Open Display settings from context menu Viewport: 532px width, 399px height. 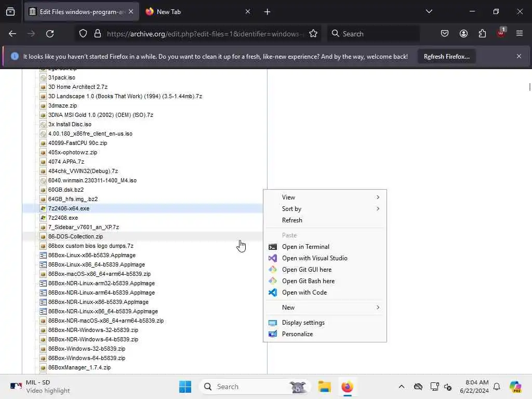click(325, 323)
